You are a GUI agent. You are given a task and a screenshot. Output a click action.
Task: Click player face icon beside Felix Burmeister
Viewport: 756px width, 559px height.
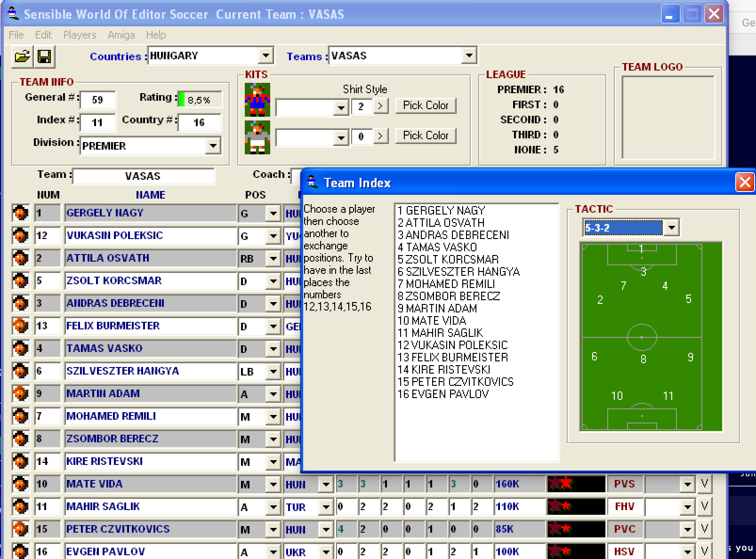20,326
